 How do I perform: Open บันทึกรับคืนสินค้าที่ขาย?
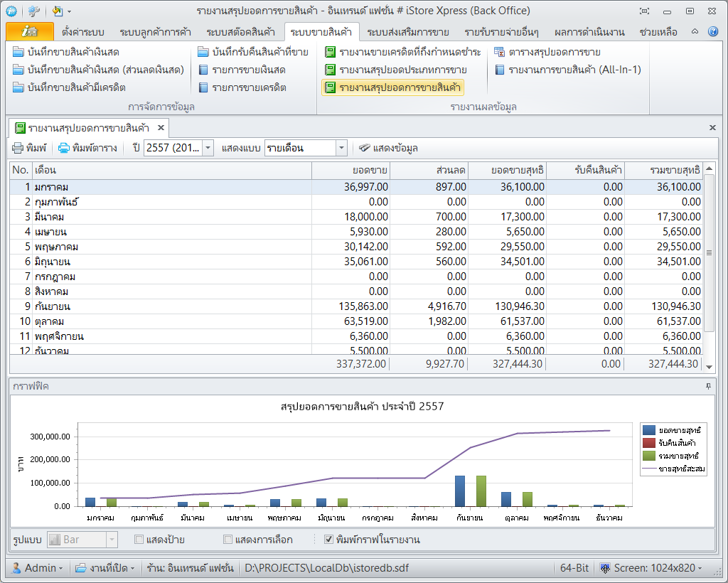(253, 52)
